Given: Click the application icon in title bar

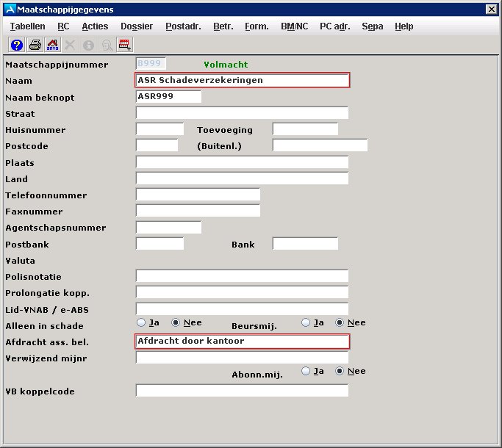Looking at the screenshot, I should (9, 8).
